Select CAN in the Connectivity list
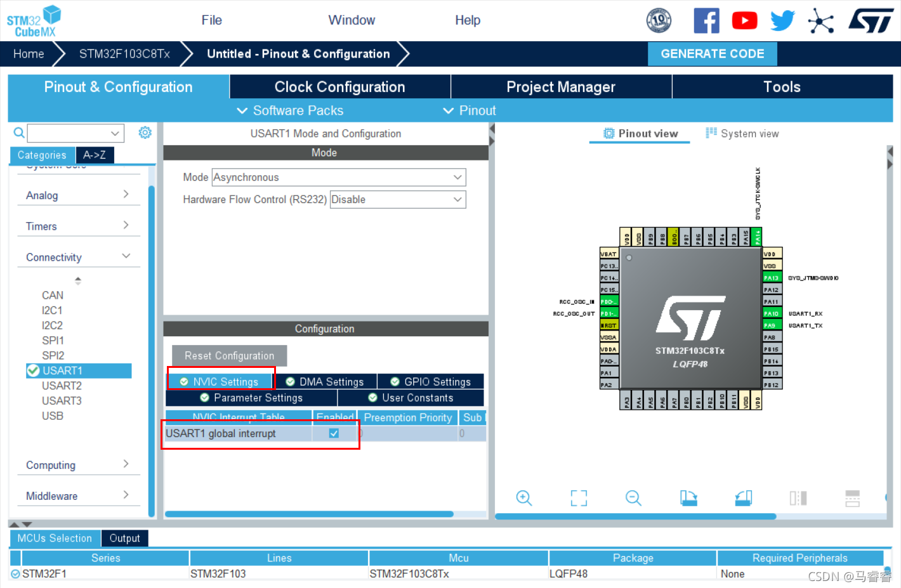 [53, 295]
